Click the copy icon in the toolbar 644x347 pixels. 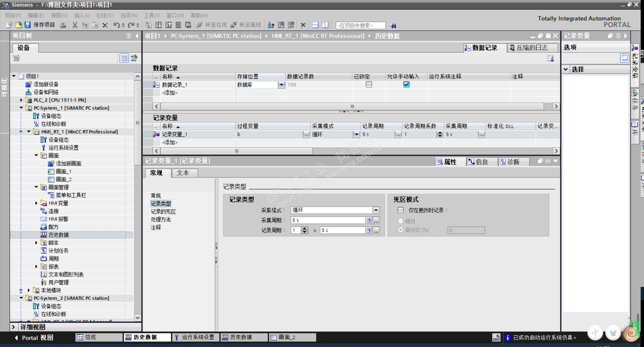point(85,25)
